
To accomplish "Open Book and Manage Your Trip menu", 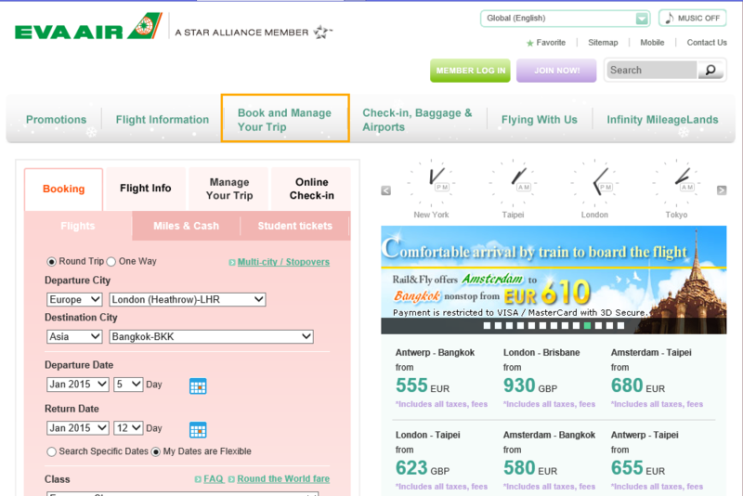I will [285, 118].
